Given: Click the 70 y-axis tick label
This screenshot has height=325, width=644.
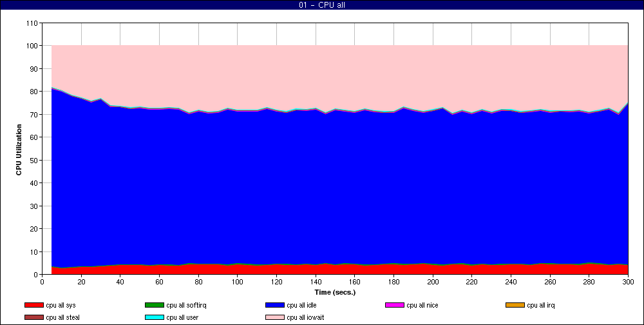Looking at the screenshot, I should (33, 114).
